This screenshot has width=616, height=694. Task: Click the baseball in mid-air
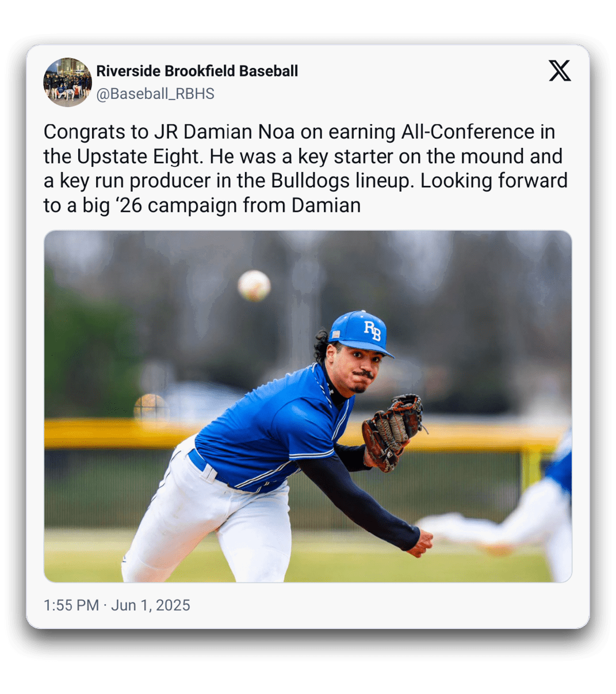[x=254, y=285]
